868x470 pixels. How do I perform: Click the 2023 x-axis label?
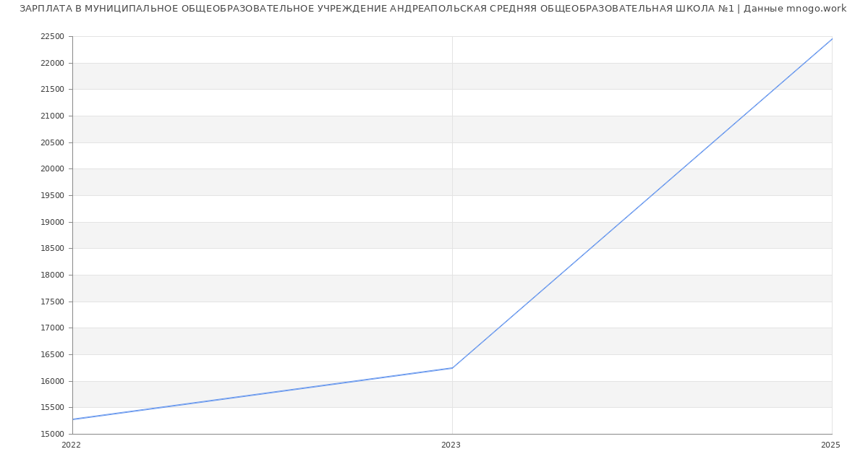click(451, 445)
